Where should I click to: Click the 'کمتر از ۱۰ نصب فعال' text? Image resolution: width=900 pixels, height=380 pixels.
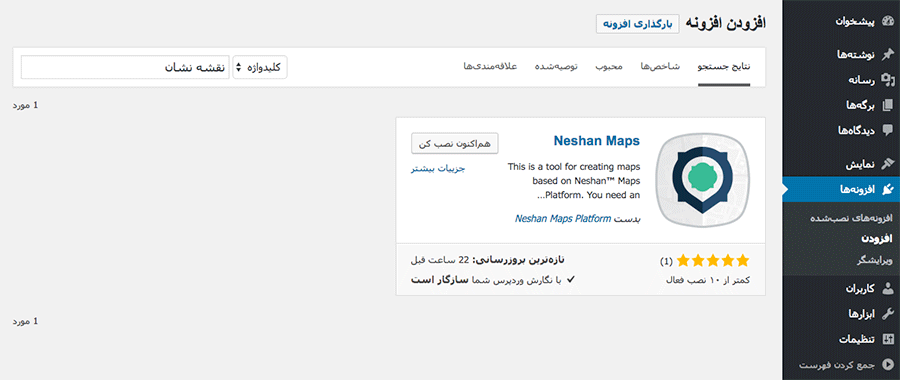click(707, 281)
